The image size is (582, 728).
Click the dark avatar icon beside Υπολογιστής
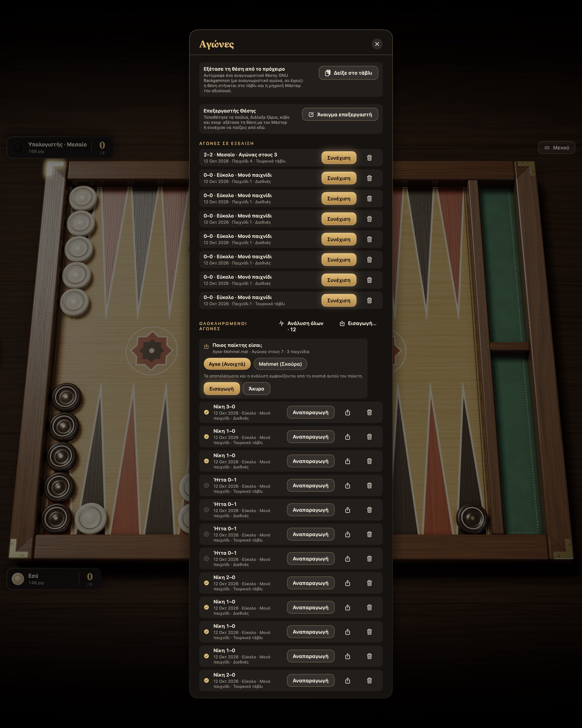[x=18, y=147]
